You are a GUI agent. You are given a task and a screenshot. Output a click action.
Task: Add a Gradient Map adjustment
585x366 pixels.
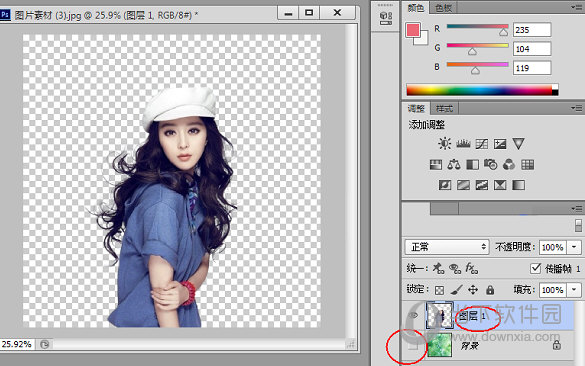(x=519, y=185)
